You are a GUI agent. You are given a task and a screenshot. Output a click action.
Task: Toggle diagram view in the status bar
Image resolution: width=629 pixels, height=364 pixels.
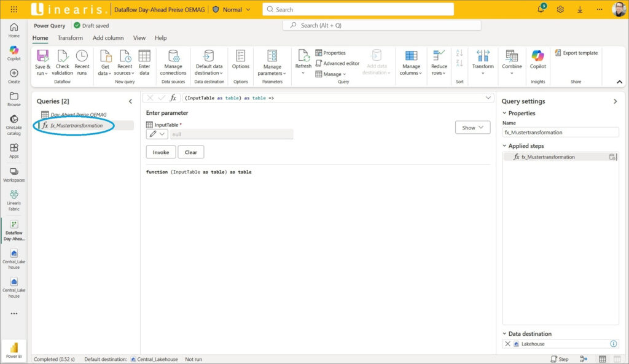coord(584,359)
